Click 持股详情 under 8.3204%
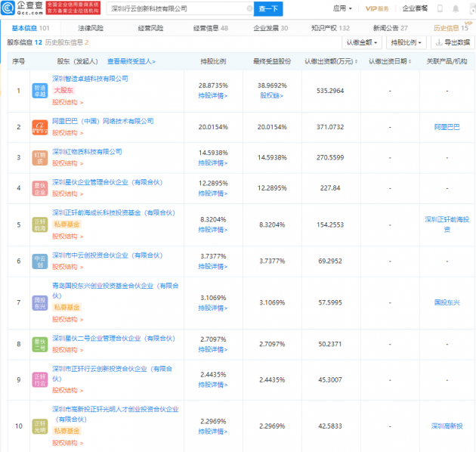The image size is (476, 452). (213, 230)
